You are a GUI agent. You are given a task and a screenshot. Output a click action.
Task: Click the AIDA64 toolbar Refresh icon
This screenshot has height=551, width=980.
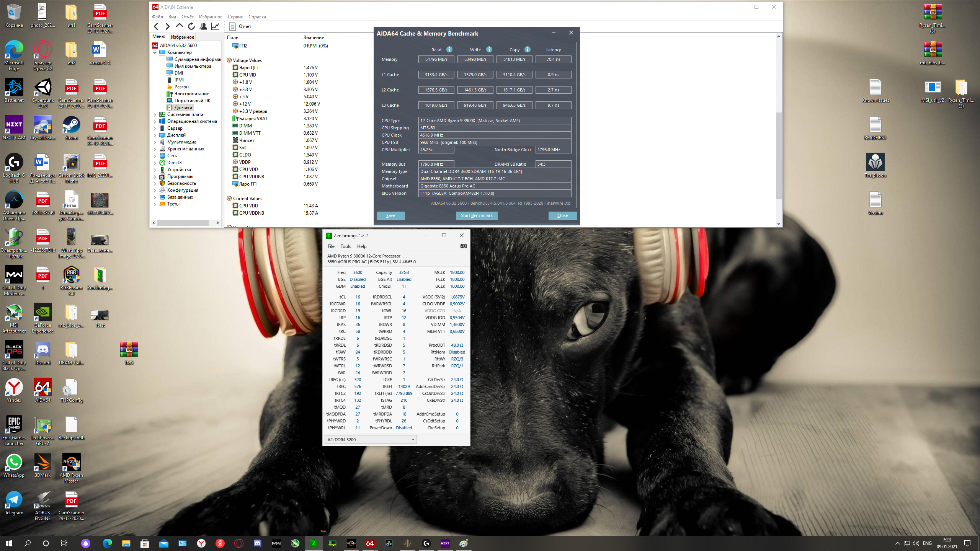click(191, 26)
